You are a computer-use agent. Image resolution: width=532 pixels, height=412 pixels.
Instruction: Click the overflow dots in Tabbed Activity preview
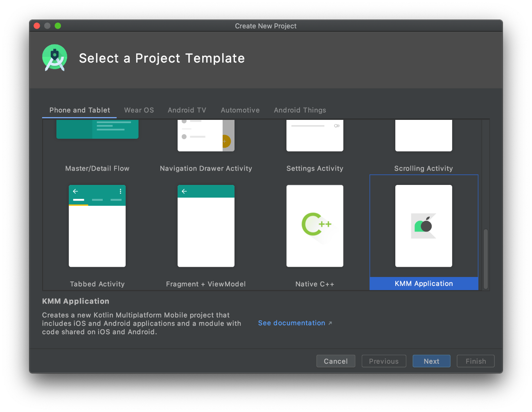(x=120, y=191)
